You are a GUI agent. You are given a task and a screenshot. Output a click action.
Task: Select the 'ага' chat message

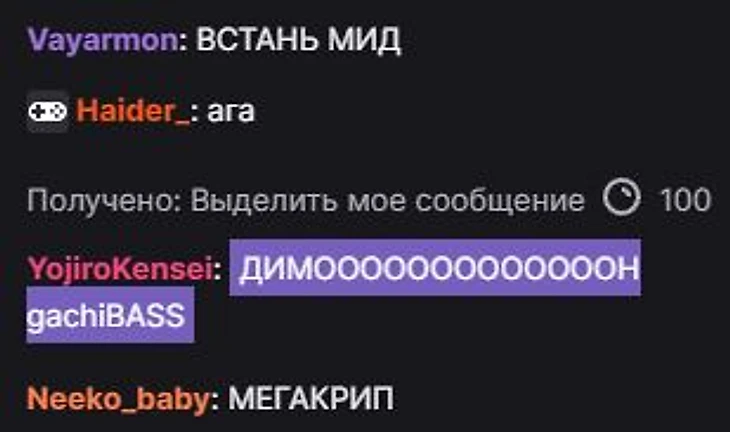tap(231, 112)
